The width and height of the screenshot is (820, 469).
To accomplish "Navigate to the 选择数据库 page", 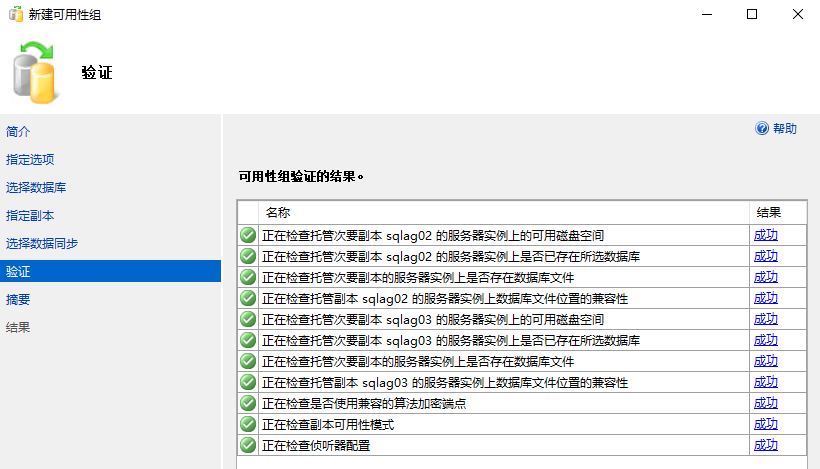I will click(x=36, y=187).
